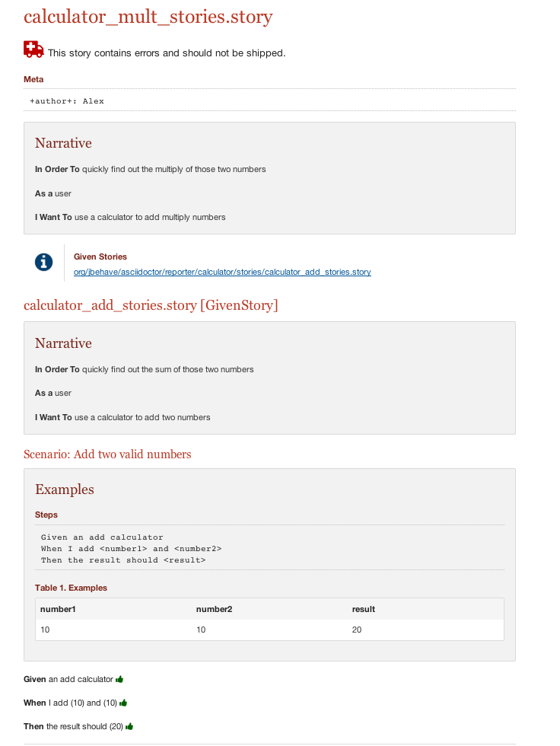Click the Steps label in Examples
Screen dimensions: 560x746
tap(46, 515)
